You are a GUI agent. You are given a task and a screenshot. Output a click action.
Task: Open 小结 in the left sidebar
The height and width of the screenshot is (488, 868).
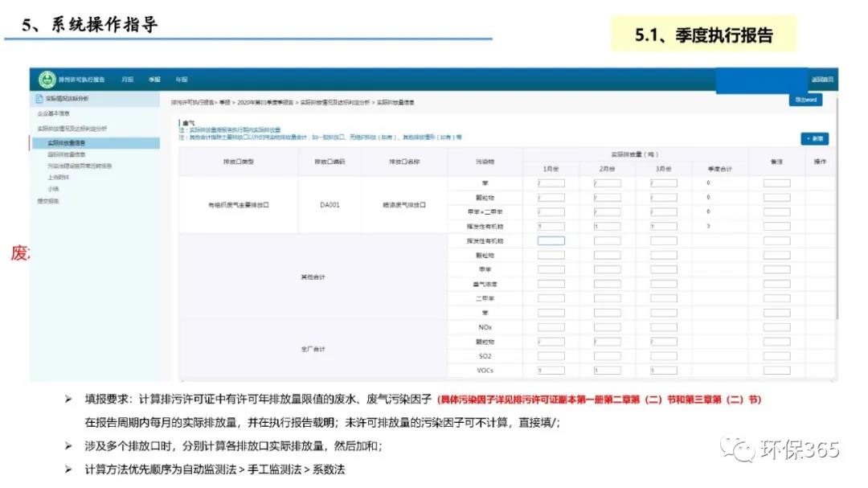tap(53, 188)
